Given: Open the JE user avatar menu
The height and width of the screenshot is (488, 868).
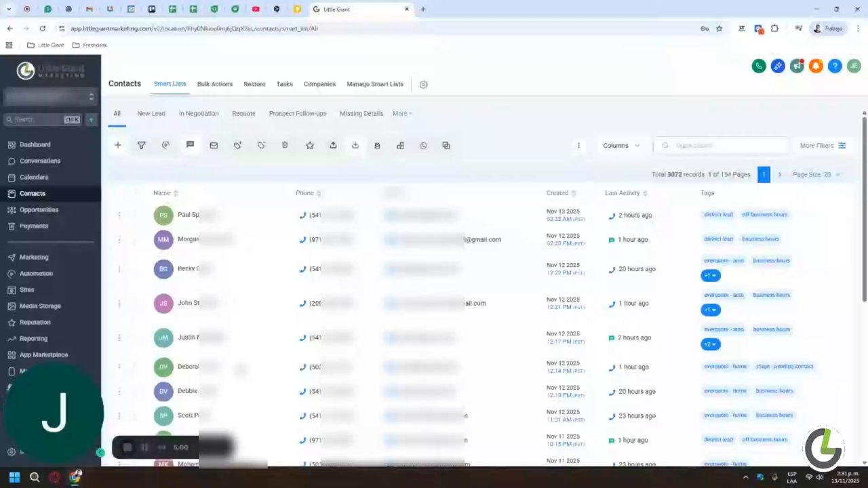Looking at the screenshot, I should click(x=854, y=66).
